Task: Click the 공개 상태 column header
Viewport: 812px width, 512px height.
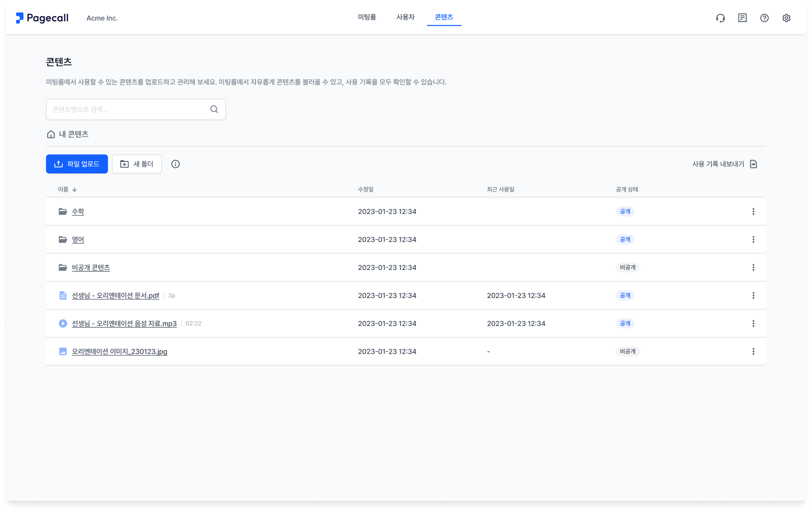Action: pyautogui.click(x=627, y=189)
